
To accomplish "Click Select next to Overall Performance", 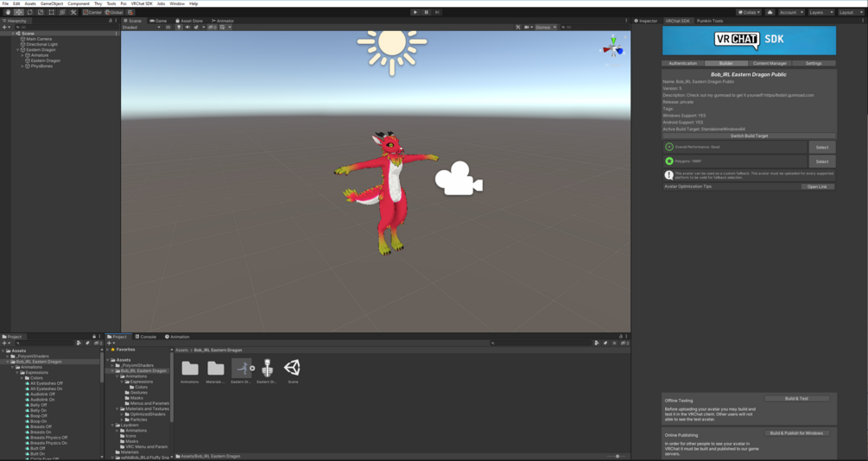I will [822, 148].
